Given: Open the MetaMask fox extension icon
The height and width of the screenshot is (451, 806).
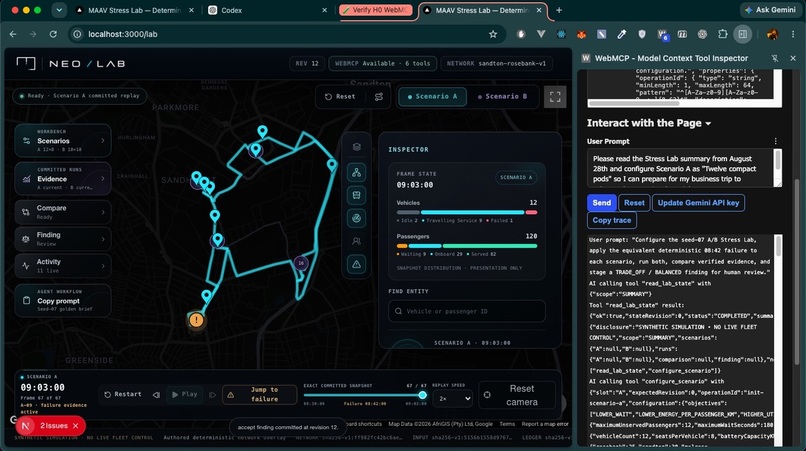Looking at the screenshot, I should click(581, 34).
